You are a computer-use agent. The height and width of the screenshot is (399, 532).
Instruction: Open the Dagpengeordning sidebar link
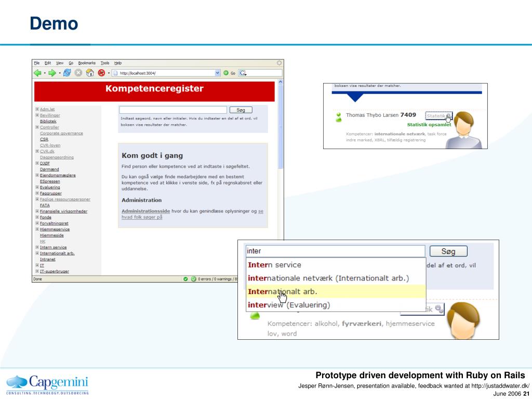(x=57, y=157)
